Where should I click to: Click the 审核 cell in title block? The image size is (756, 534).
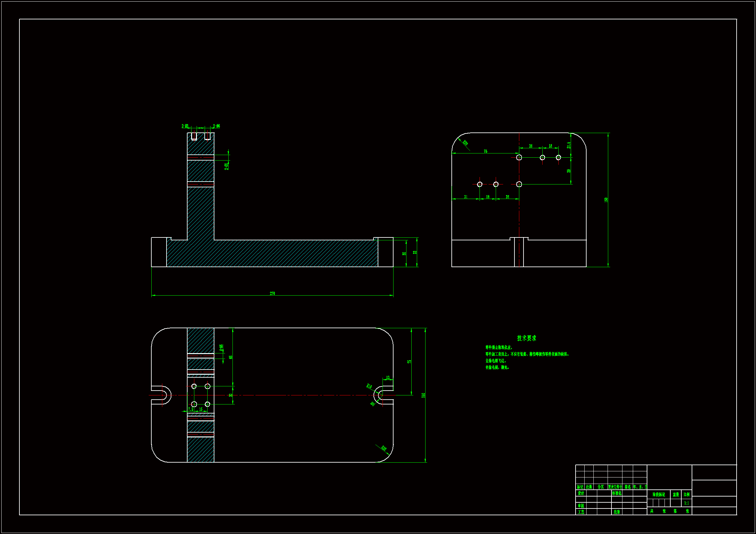(581, 506)
